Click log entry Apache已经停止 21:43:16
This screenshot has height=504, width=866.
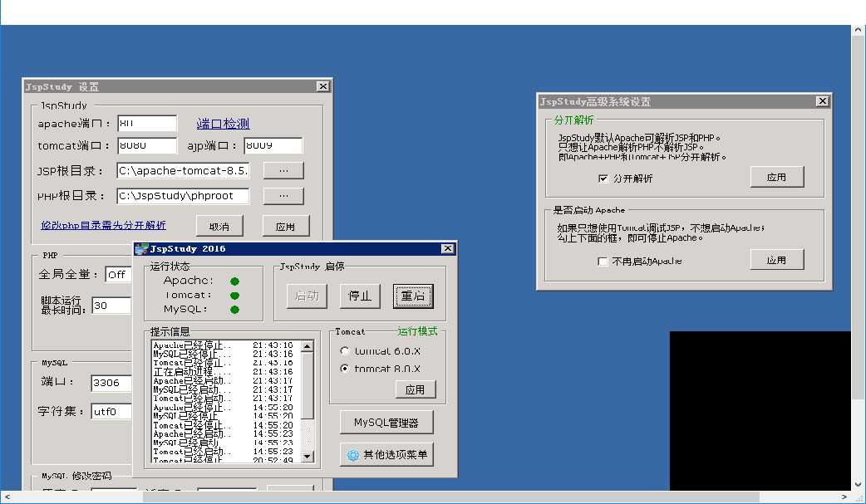pos(223,345)
